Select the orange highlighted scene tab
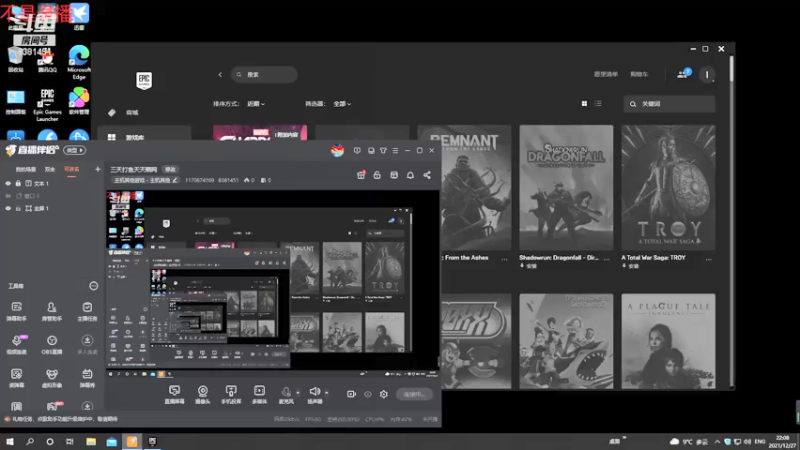This screenshot has height=450, width=800. (x=71, y=169)
